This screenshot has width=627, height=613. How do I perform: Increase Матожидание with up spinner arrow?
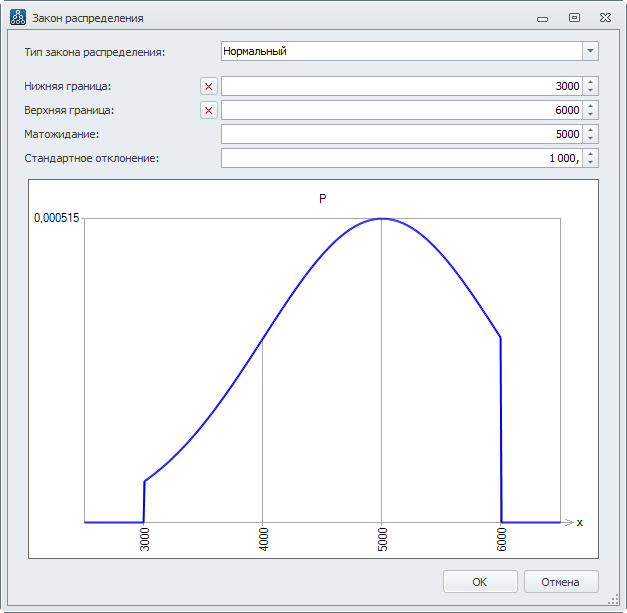click(x=591, y=130)
